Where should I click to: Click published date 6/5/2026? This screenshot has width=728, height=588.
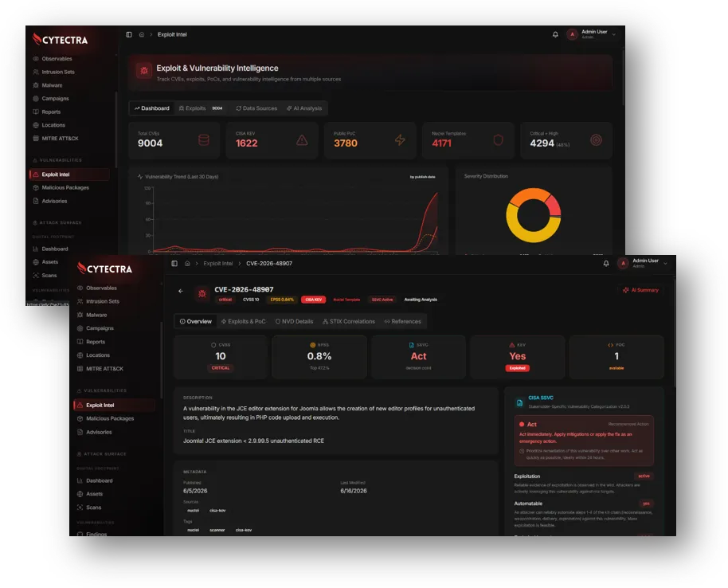[x=195, y=491]
